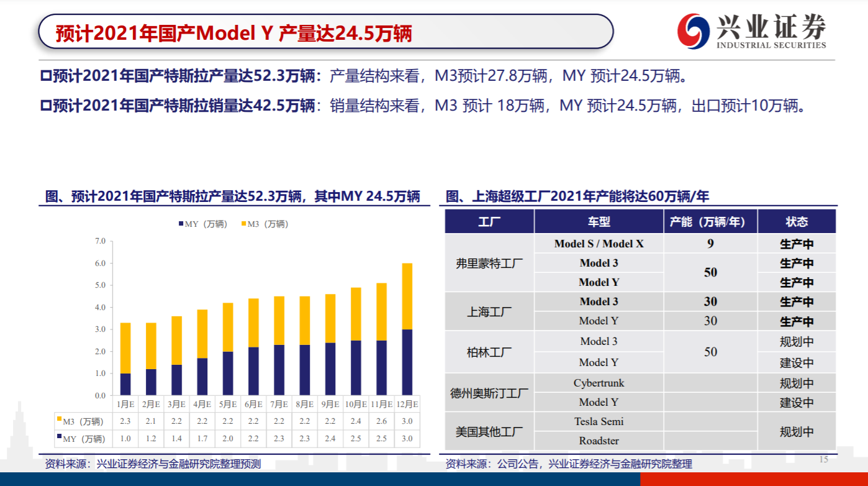Click the 兴业证券 logo wordmark
This screenshot has width=868, height=486.
[x=772, y=26]
